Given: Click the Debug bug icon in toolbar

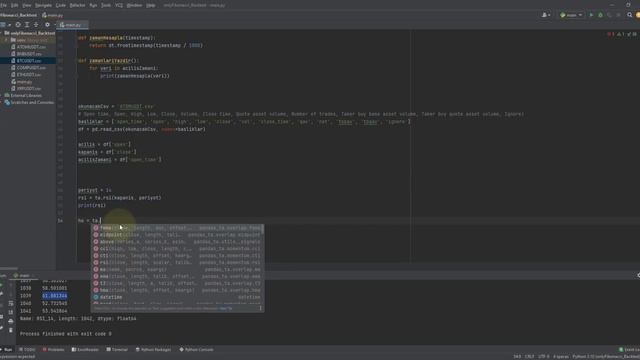Looking at the screenshot, I should [600, 15].
